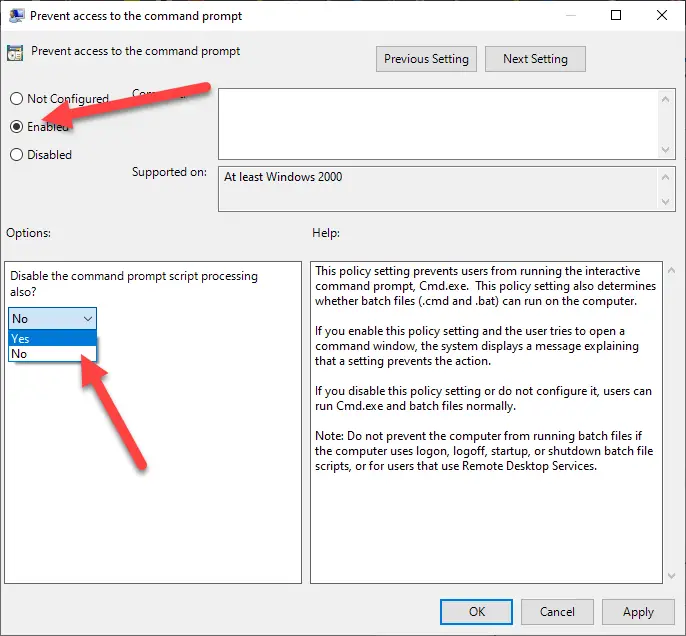Click the 'Help:' label
Screen dimensions: 686x636
(x=326, y=233)
